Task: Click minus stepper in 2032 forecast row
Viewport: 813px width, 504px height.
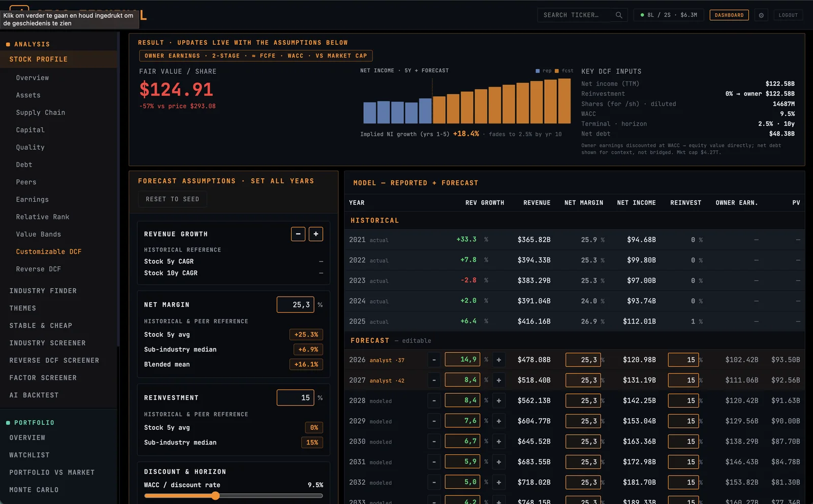Action: (x=434, y=482)
